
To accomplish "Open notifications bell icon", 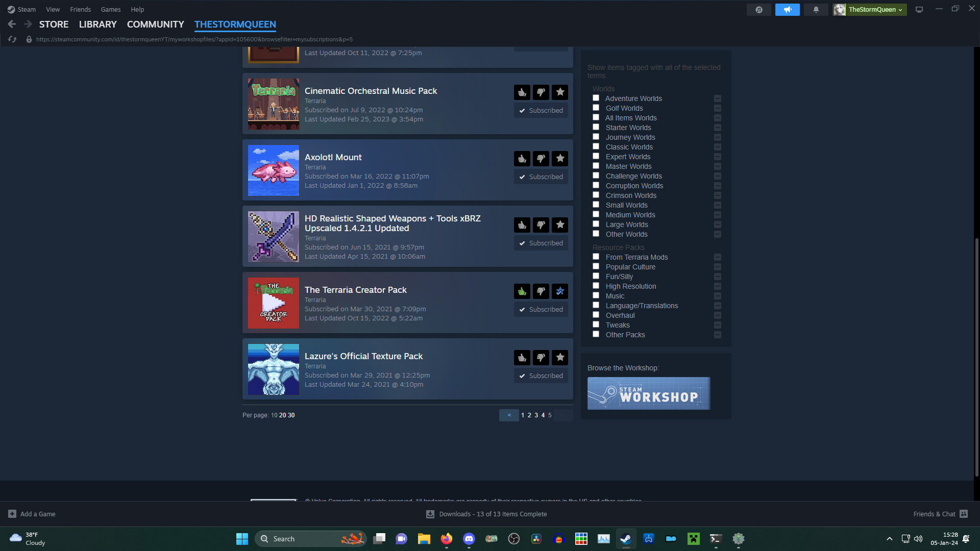I will pos(816,10).
